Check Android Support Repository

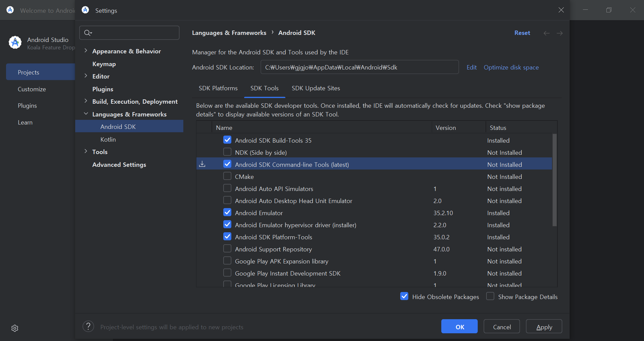[x=227, y=248]
